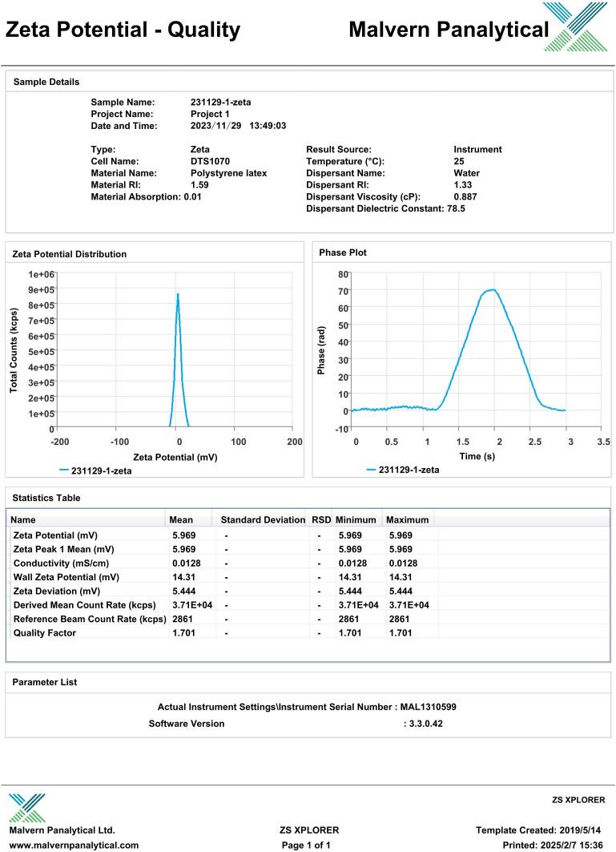Click the peak of the Zeta Potential distribution curve
616x852 pixels.
[x=178, y=294]
